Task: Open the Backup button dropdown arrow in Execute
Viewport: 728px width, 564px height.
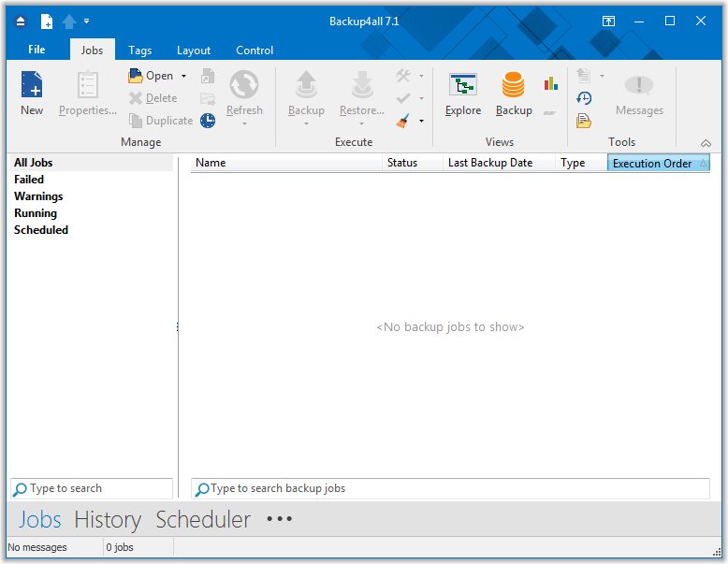Action: click(x=306, y=124)
